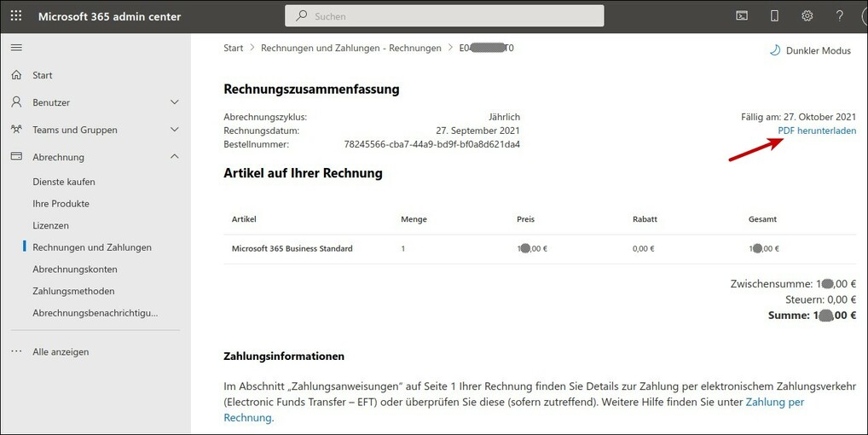This screenshot has width=868, height=435.
Task: Expand the Benutzer section chevron
Action: (175, 102)
